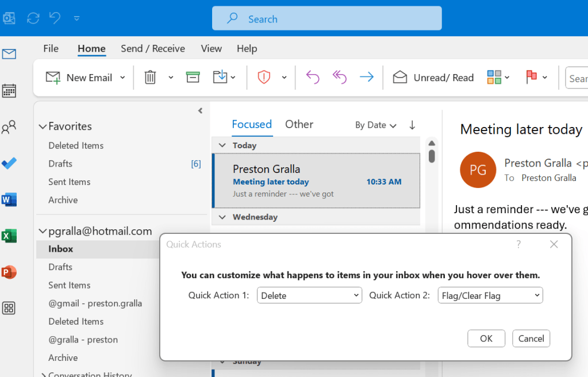Click the Reply arrow icon

point(312,77)
